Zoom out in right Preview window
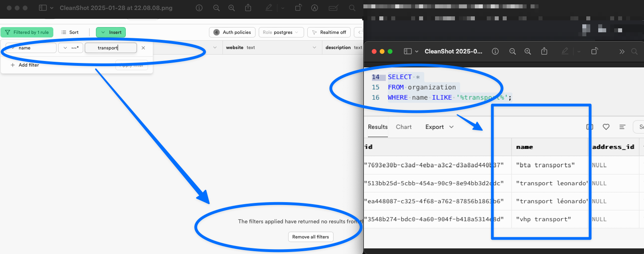The width and height of the screenshot is (644, 254). 513,51
